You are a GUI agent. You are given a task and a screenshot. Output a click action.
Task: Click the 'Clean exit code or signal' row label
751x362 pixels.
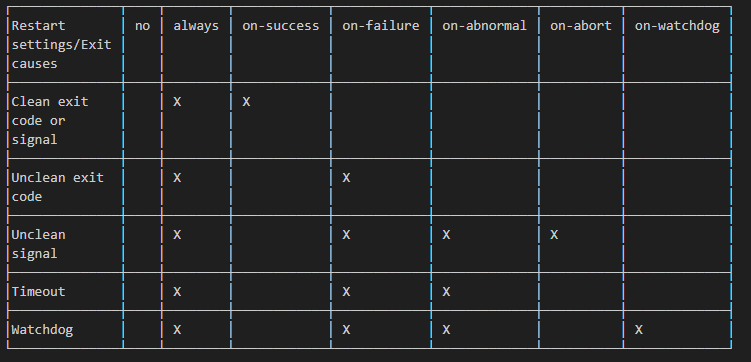click(x=50, y=121)
